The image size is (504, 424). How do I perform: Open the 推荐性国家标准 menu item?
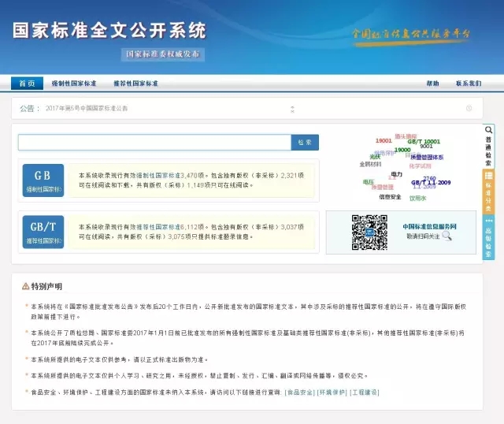point(135,84)
